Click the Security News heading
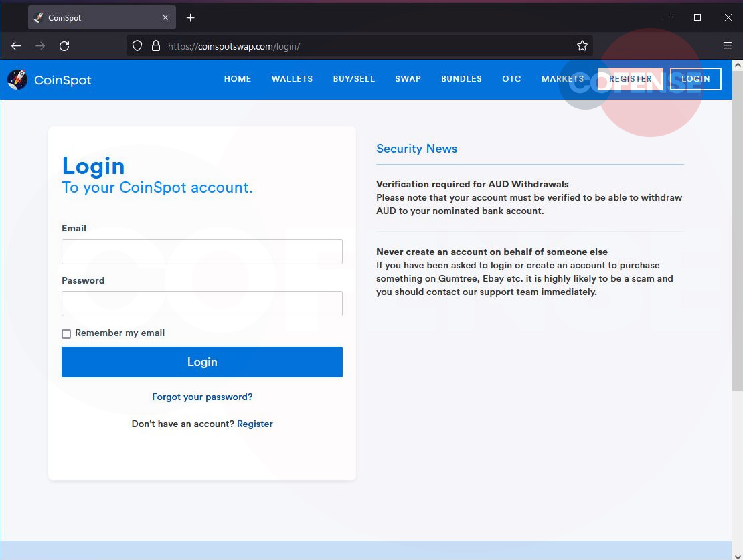Screen dimensions: 743x560 click(416, 149)
